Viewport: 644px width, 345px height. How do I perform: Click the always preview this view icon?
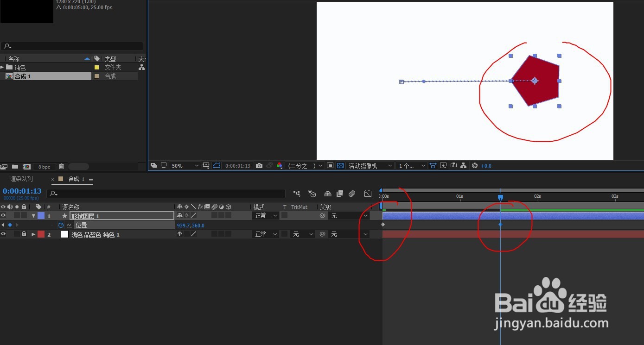click(x=154, y=166)
